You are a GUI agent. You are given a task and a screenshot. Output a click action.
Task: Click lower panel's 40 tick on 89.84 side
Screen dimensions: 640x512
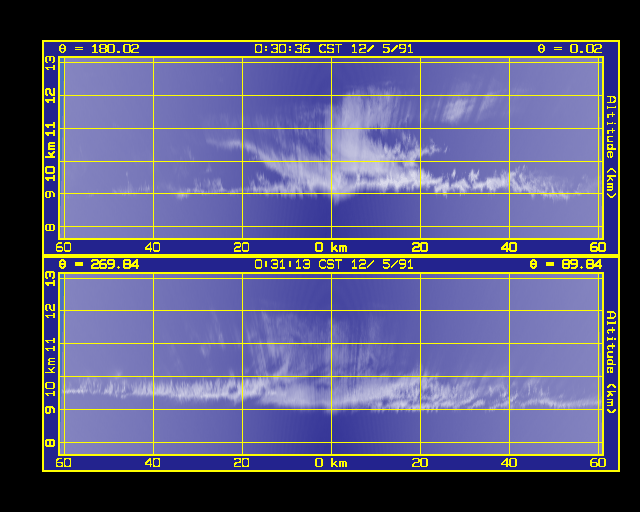tap(509, 463)
